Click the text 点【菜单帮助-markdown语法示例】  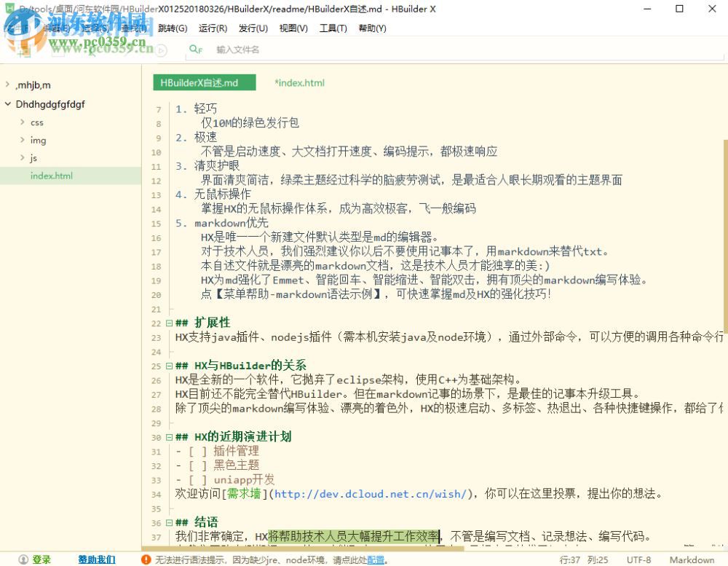coord(292,294)
